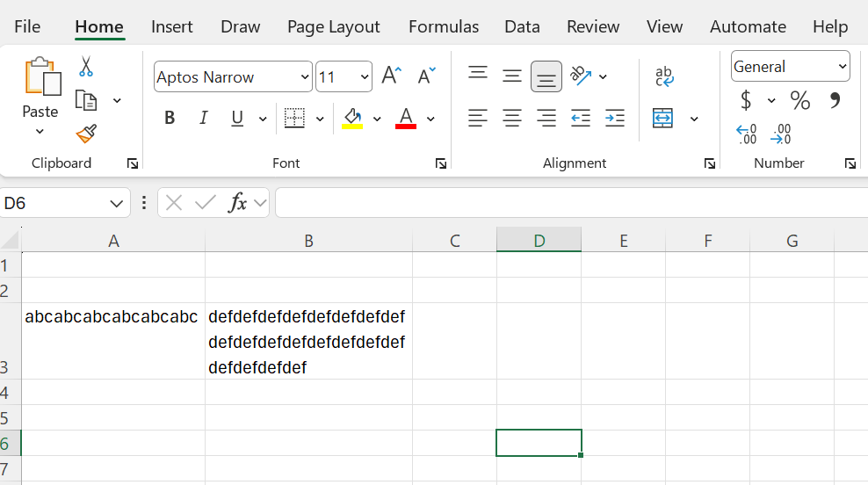Screen dimensions: 868x485
Task: Switch to Page Layout tab
Action: click(x=333, y=26)
